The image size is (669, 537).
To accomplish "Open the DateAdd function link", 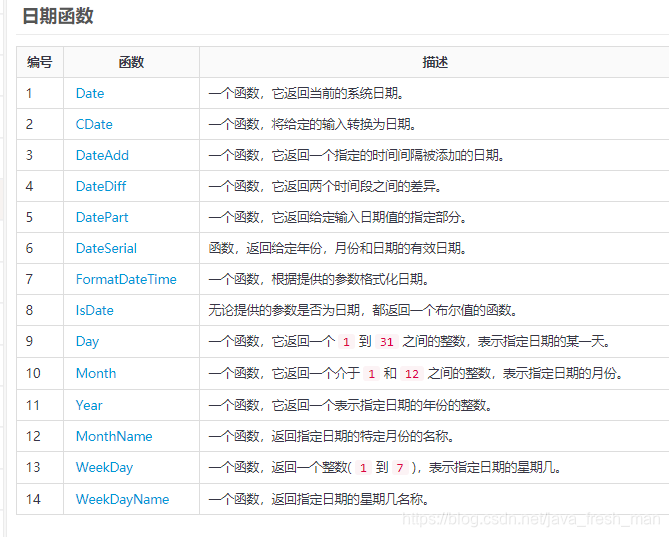I will [102, 155].
